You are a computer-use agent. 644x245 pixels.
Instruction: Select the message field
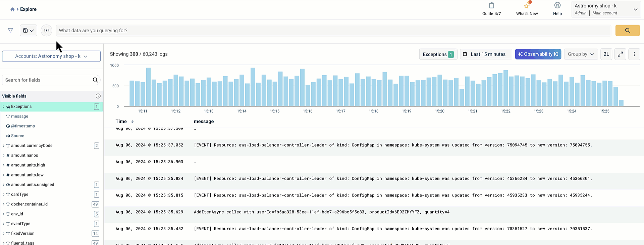[x=19, y=116]
